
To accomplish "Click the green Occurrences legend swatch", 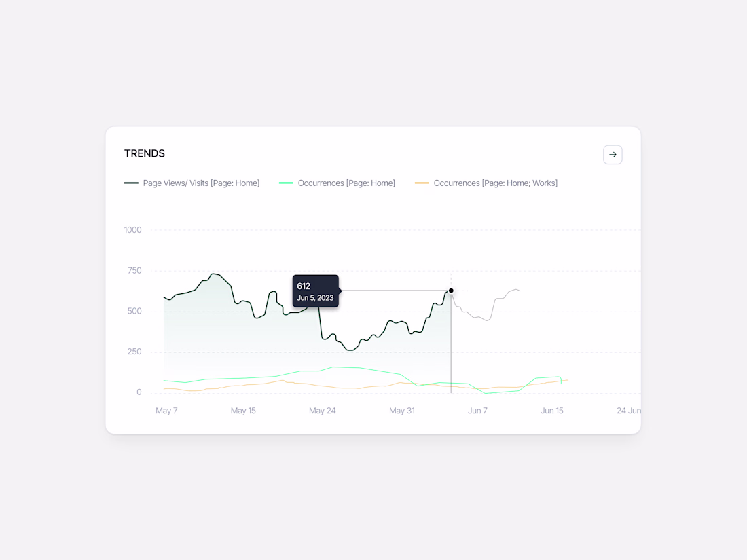I will point(286,183).
